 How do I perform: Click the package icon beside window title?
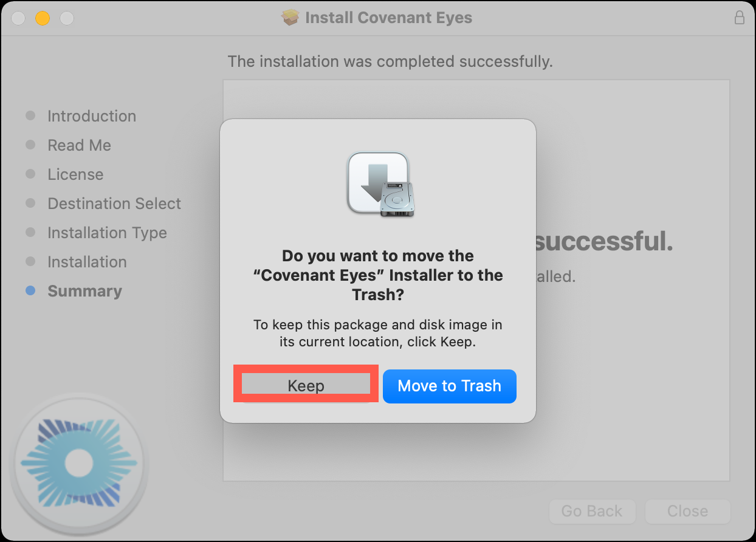coord(290,18)
